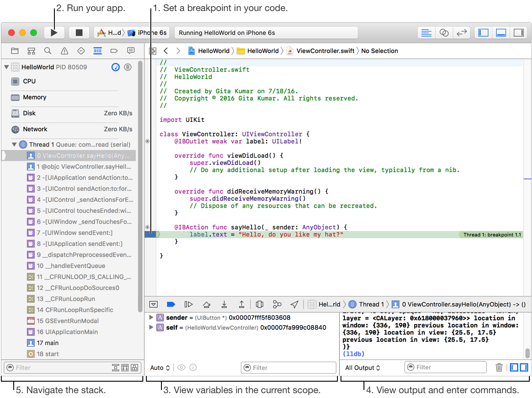Toggle breakpoints activation in debug bar
The height and width of the screenshot is (398, 532).
tap(171, 304)
